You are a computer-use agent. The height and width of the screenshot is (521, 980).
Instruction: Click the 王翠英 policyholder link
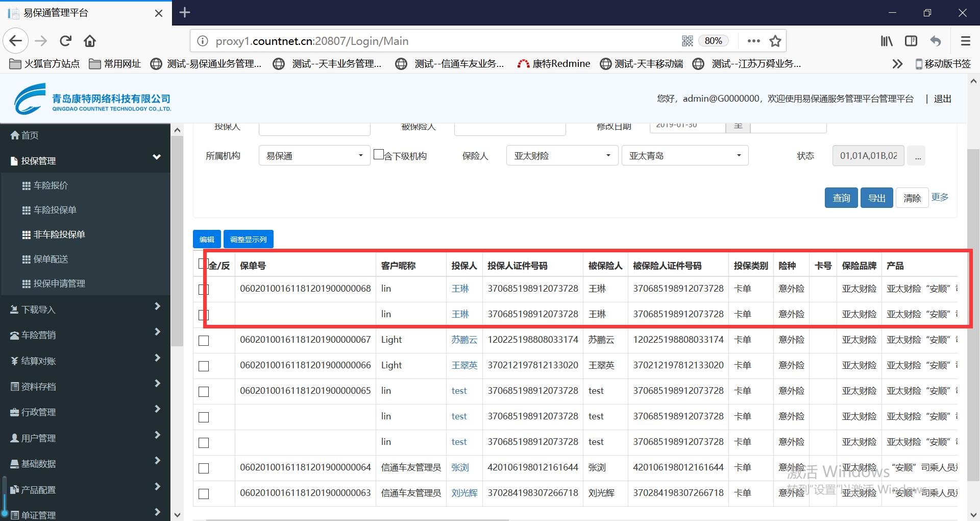[464, 365]
